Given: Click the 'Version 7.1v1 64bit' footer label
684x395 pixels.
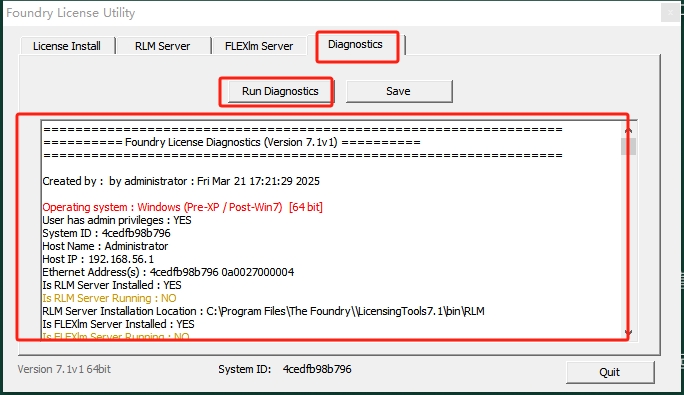Looking at the screenshot, I should (64, 369).
